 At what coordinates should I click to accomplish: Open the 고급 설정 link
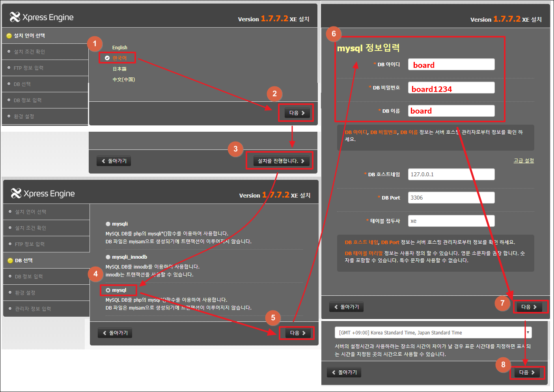click(524, 161)
